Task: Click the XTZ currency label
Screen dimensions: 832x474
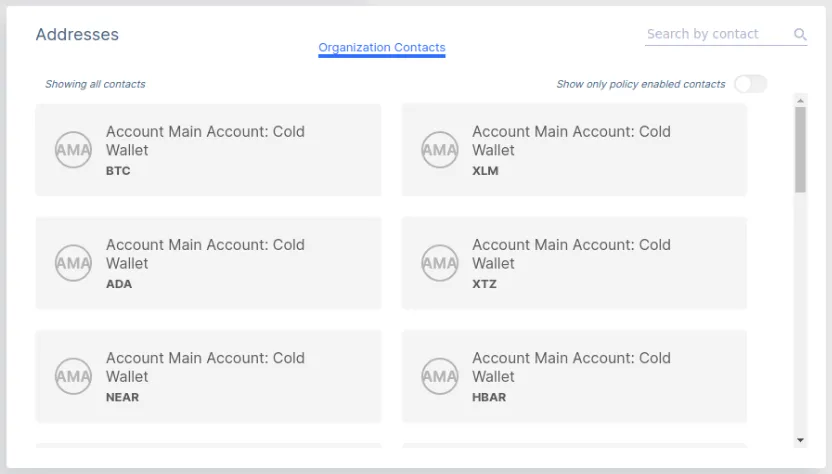Action: point(484,284)
